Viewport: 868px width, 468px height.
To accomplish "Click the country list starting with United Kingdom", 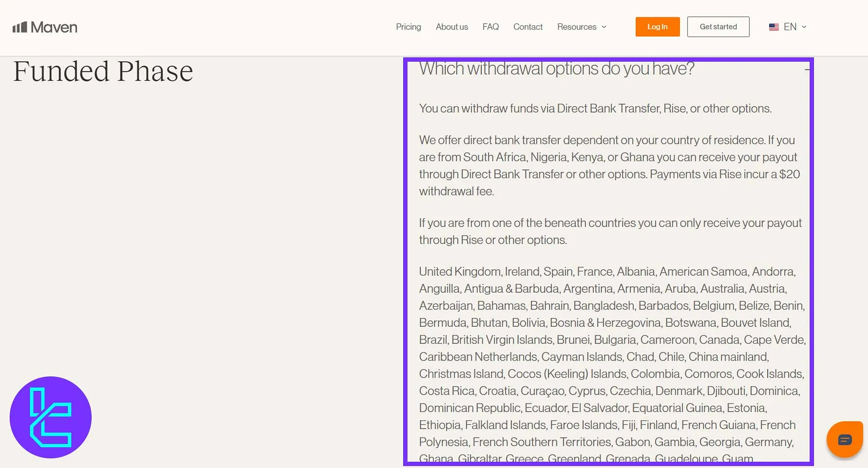I will pos(611,357).
